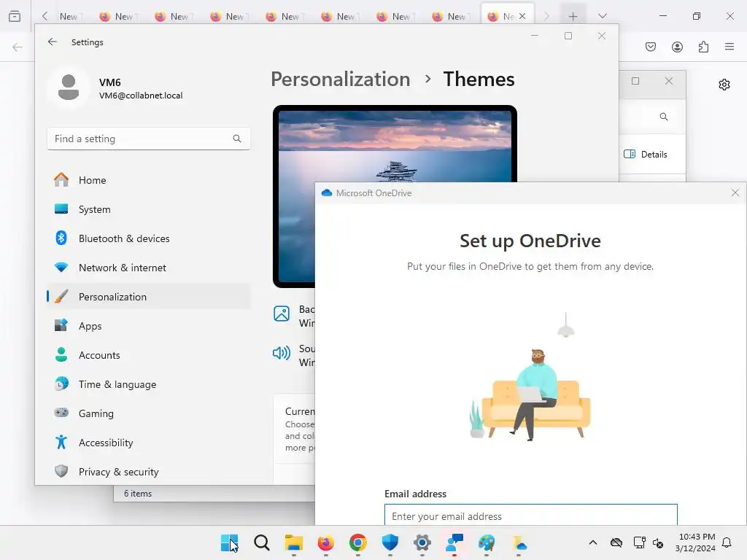Image resolution: width=747 pixels, height=560 pixels.
Task: Show hidden system tray icons
Action: coord(592,542)
